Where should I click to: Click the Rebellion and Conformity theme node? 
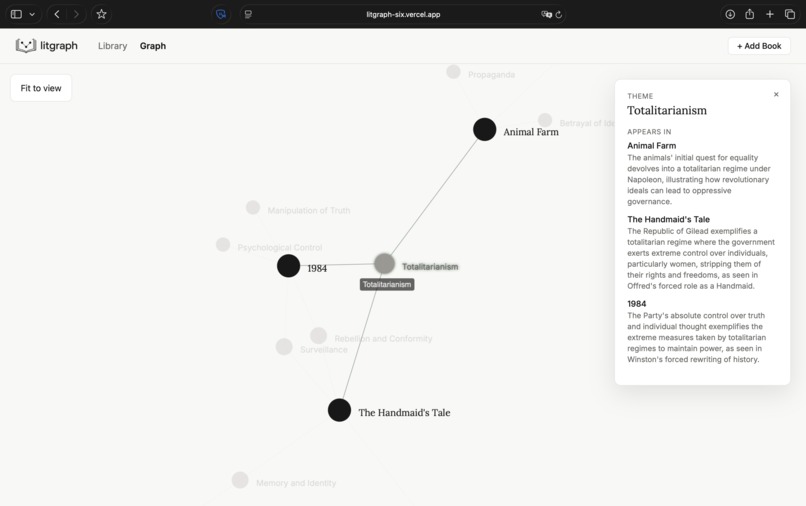tap(318, 336)
